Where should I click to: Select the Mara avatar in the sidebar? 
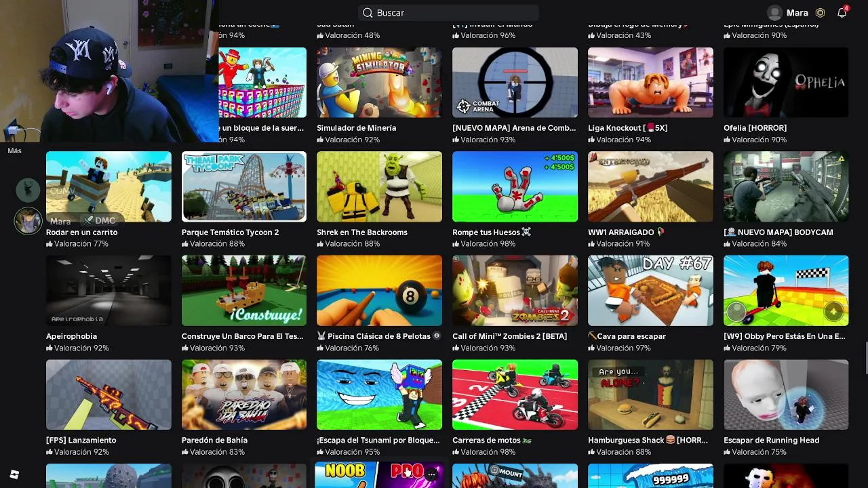click(28, 221)
